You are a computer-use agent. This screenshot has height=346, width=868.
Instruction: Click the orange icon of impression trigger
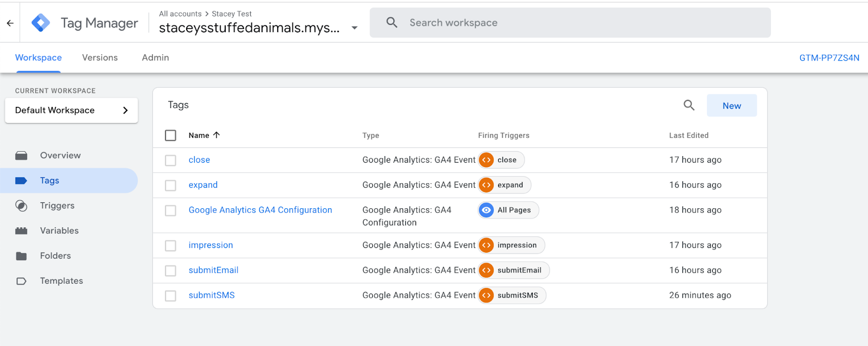[x=487, y=245]
